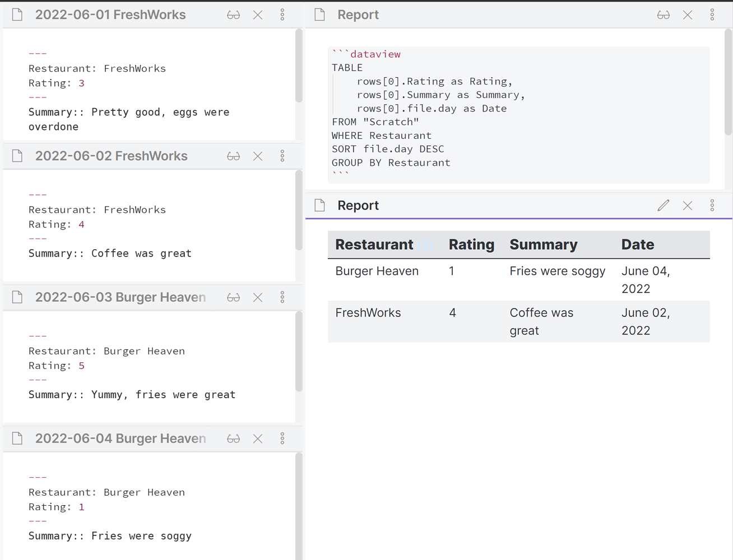Open more options on the Report preview pane
Image resolution: width=733 pixels, height=560 pixels.
click(x=712, y=206)
